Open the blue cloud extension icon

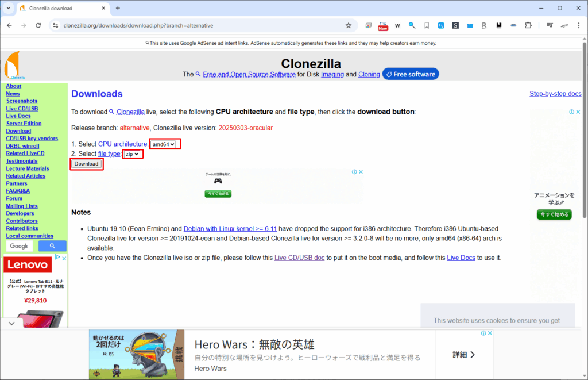coord(513,25)
